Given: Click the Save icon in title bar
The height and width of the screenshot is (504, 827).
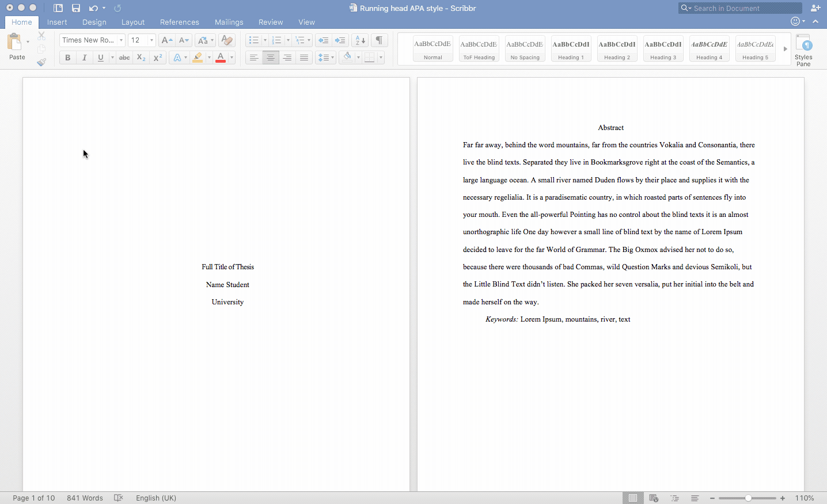Looking at the screenshot, I should click(76, 8).
